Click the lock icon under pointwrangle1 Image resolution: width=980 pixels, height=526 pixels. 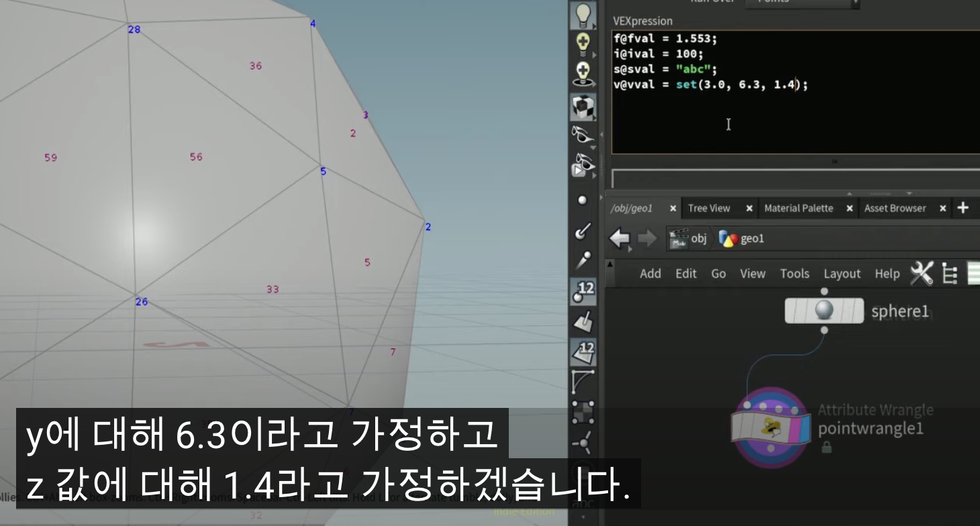pos(826,448)
